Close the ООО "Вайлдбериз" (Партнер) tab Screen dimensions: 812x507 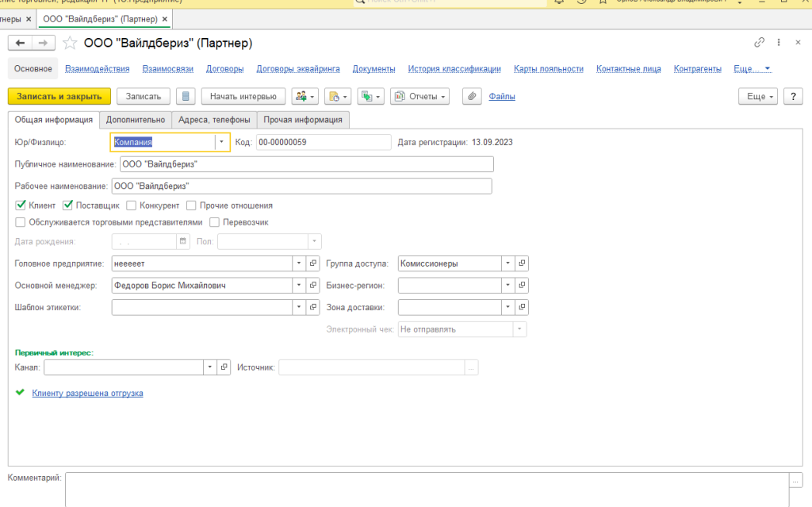pyautogui.click(x=165, y=19)
